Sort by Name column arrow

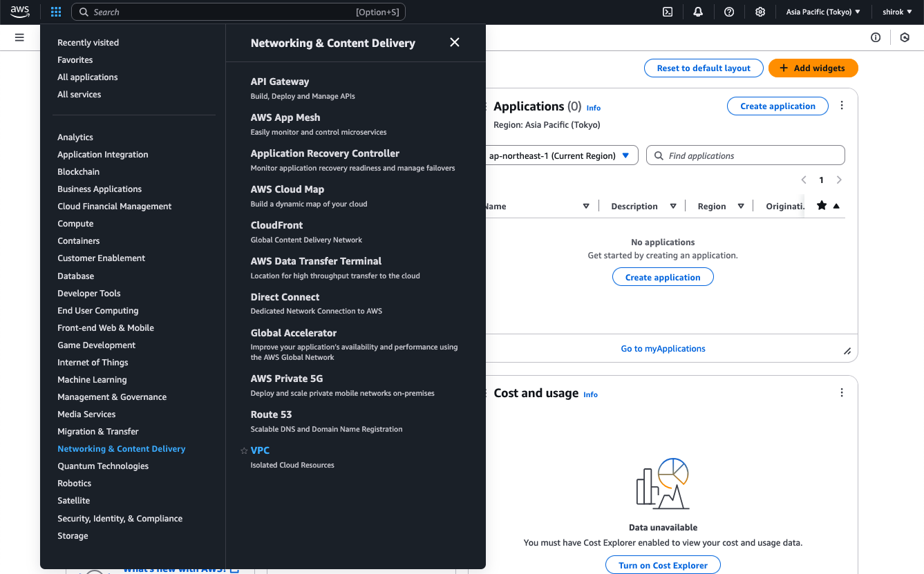coord(586,206)
